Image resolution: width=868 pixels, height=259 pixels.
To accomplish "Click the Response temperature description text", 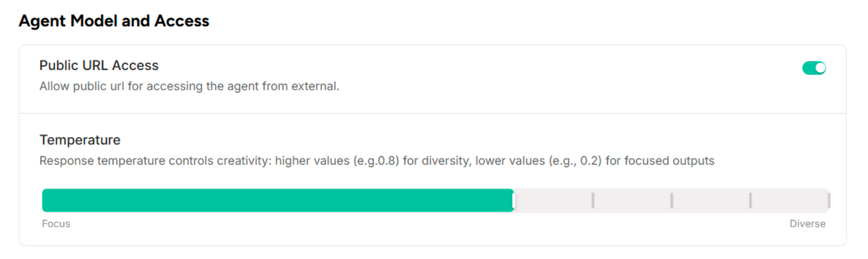I will click(x=376, y=161).
